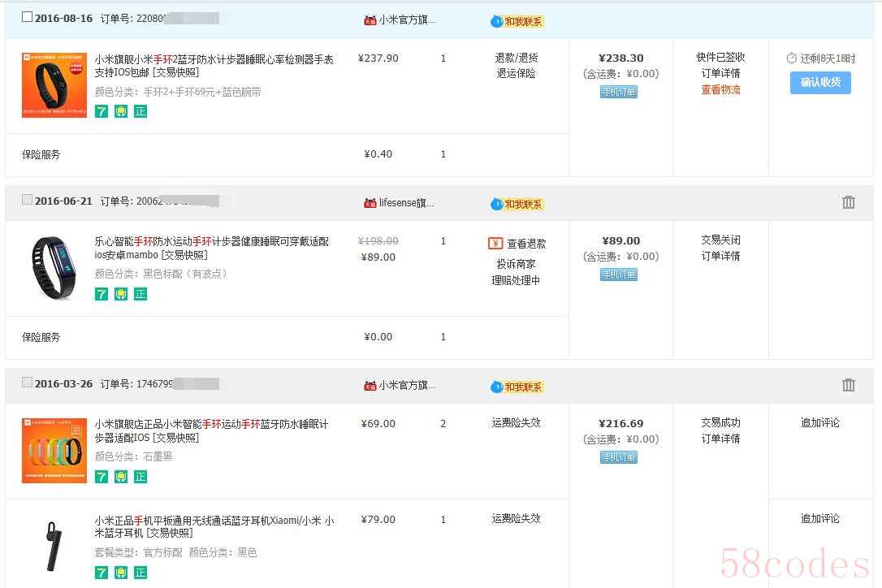The width and height of the screenshot is (882, 588).
Task: Open product title 乐心智能手环防水运动
Action: point(211,249)
